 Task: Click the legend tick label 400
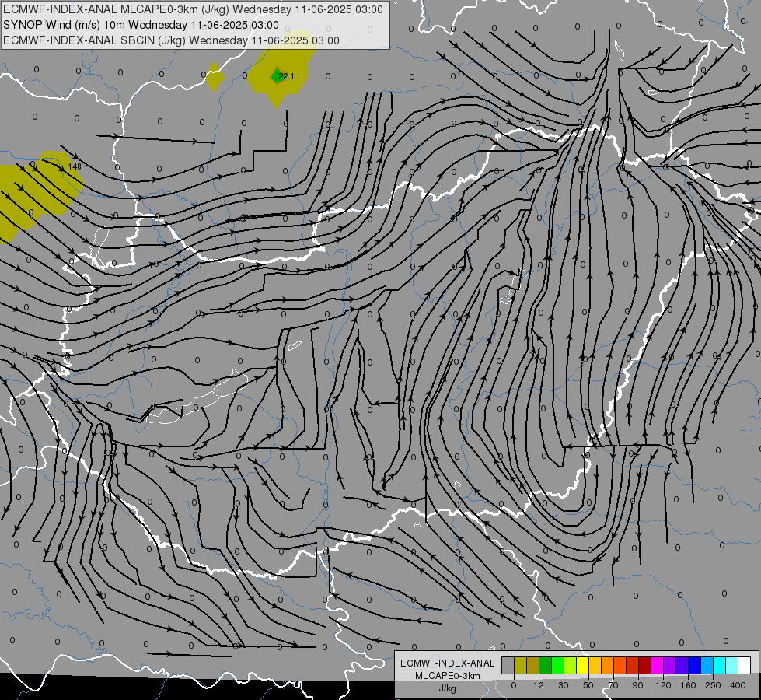(738, 685)
